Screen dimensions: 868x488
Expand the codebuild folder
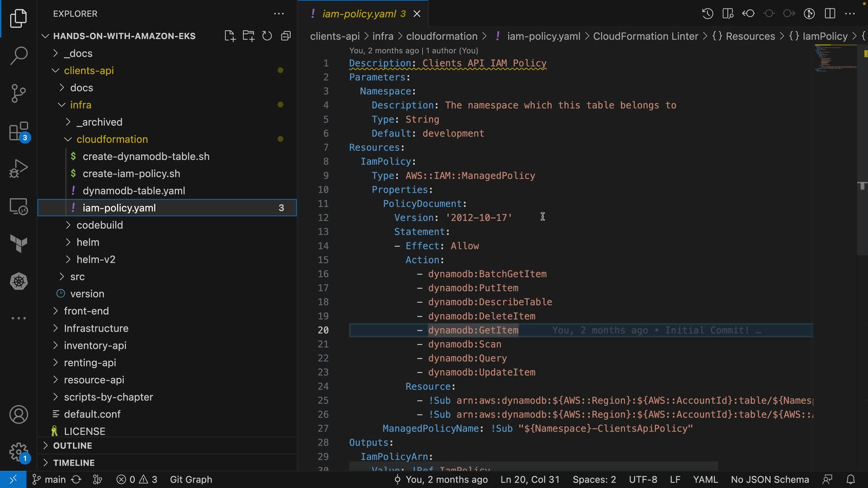pos(99,225)
